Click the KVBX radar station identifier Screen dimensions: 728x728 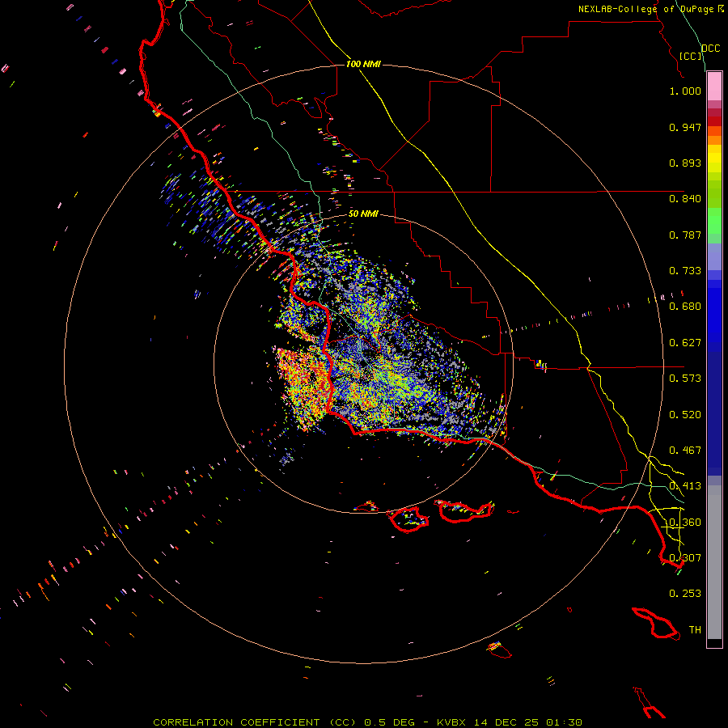click(x=453, y=722)
